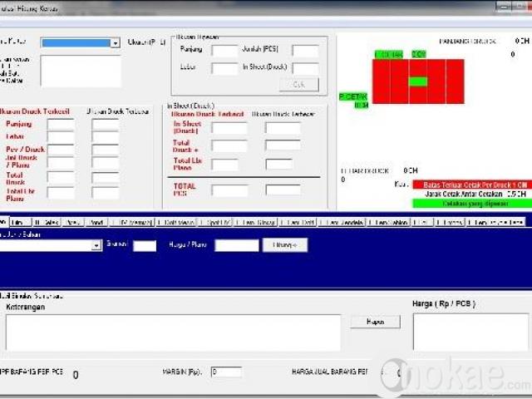Viewport: 532px width, 399px height.
Task: Click the Cek button under Ukuran Dipesan
Action: 298,85
